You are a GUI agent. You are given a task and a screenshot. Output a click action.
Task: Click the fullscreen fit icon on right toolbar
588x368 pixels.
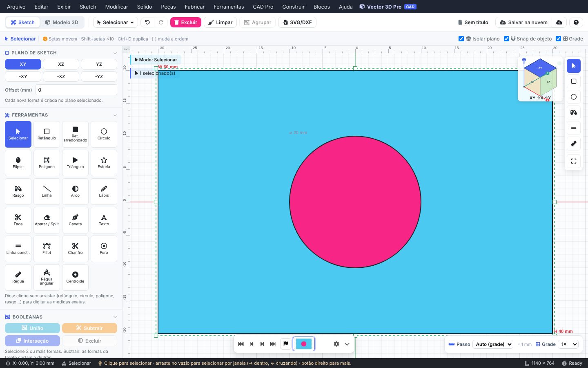pos(574,161)
